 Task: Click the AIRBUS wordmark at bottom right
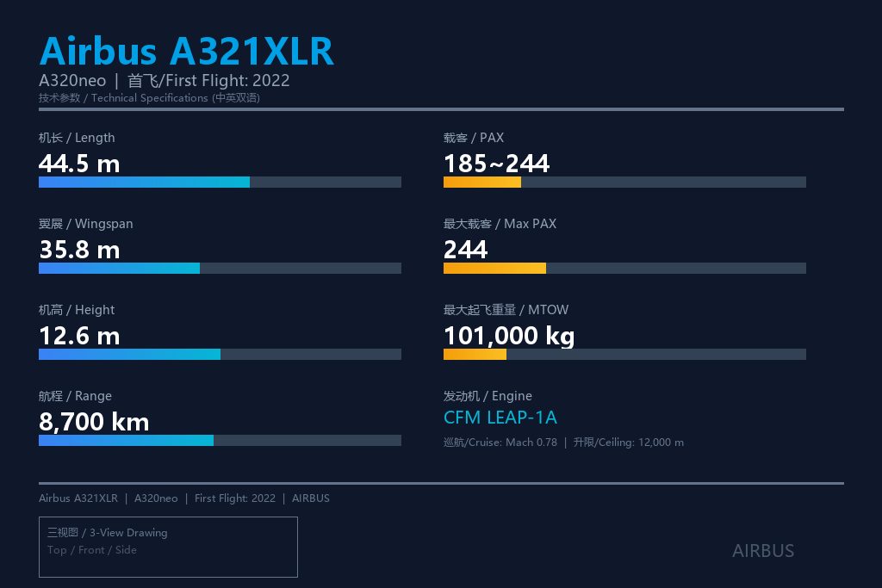tap(763, 551)
